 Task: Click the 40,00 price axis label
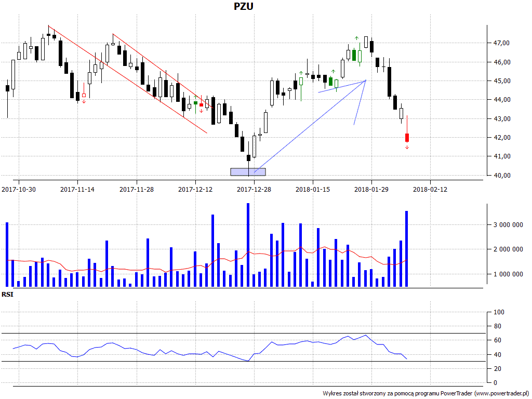click(x=501, y=176)
